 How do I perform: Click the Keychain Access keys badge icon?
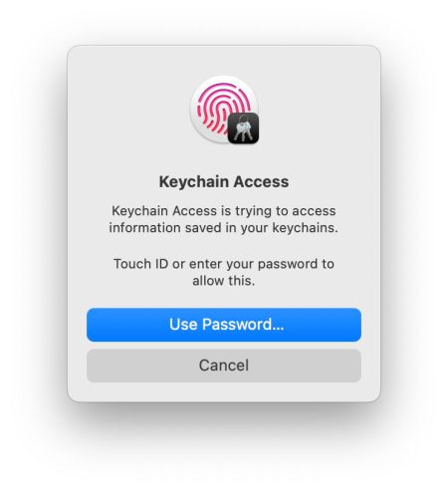[x=243, y=128]
